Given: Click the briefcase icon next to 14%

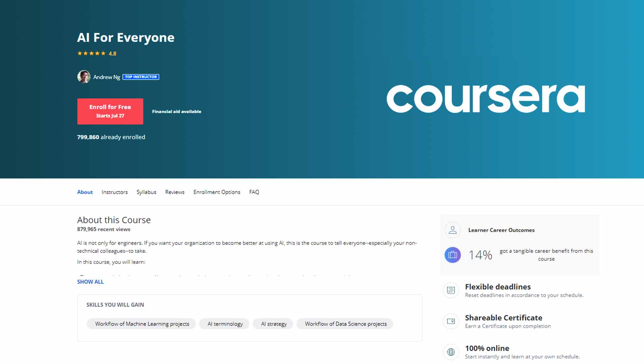Looking at the screenshot, I should [x=452, y=255].
